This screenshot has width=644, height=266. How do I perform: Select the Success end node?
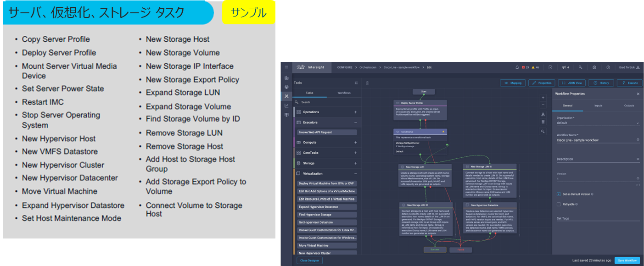pyautogui.click(x=435, y=250)
